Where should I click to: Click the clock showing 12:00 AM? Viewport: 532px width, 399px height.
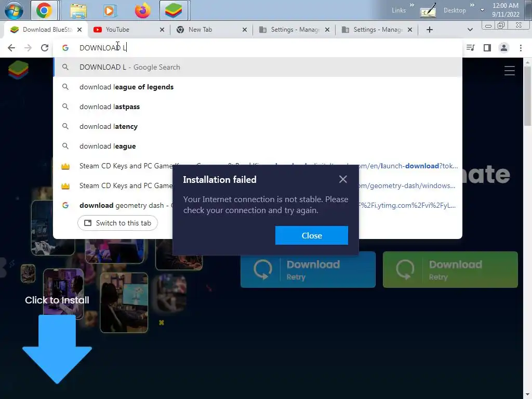(505, 5)
